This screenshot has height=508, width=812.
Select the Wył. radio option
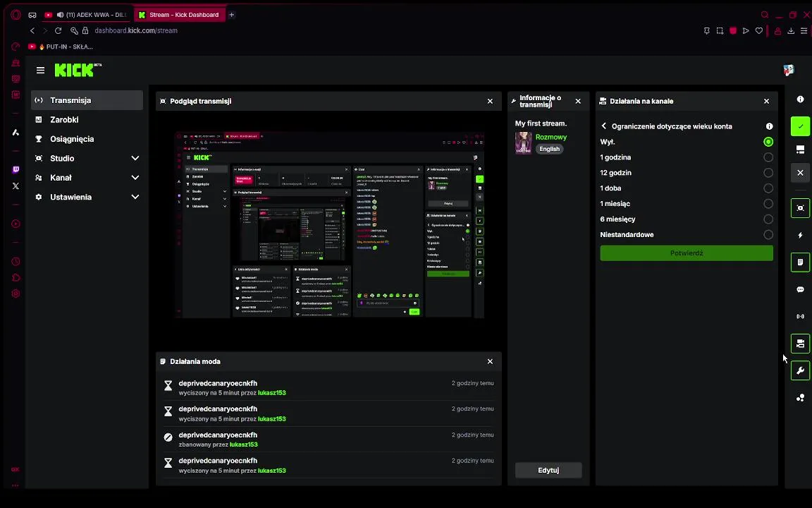click(768, 142)
